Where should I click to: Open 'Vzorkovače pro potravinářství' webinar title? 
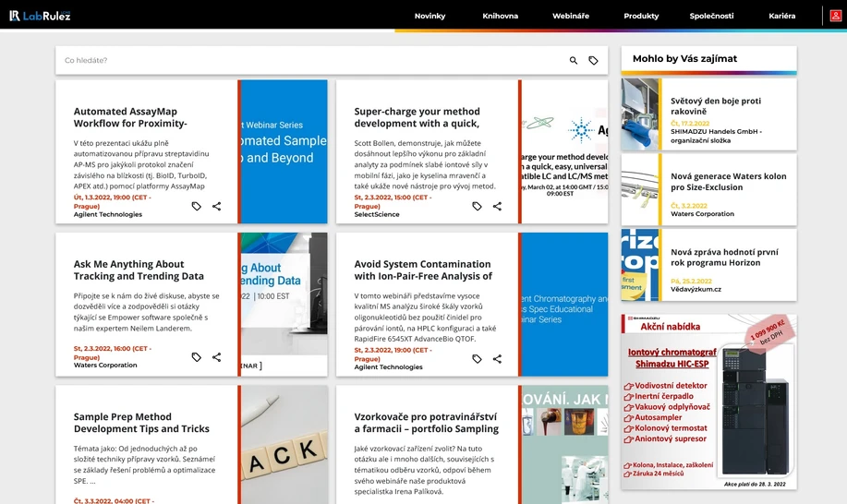point(426,423)
